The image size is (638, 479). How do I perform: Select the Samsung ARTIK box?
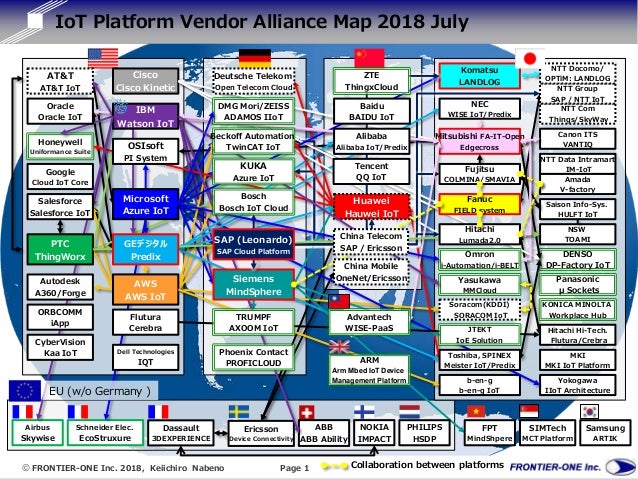pyautogui.click(x=605, y=433)
